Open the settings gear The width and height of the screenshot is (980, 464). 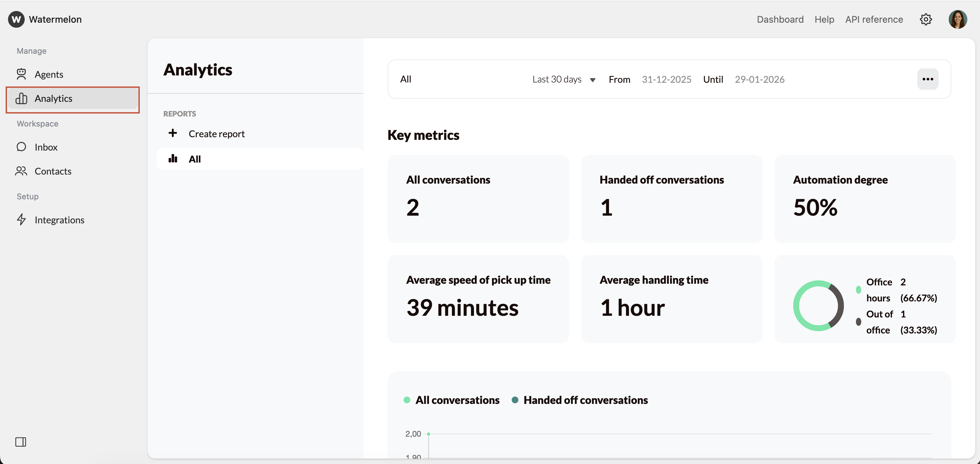pyautogui.click(x=926, y=19)
